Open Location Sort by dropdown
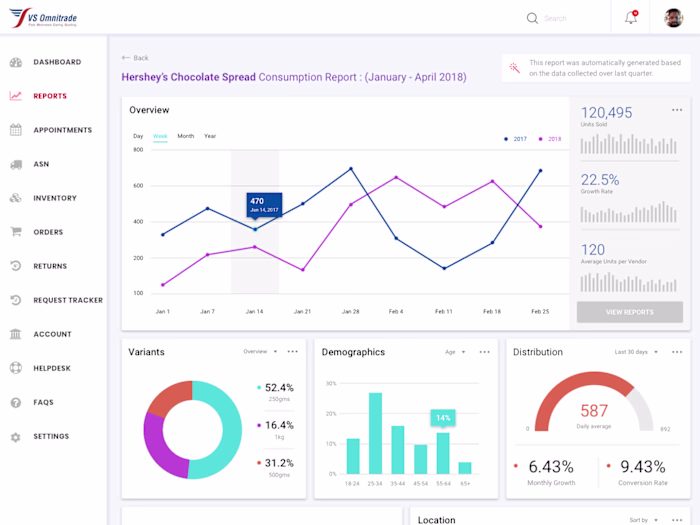This screenshot has width=700, height=525. point(643,520)
